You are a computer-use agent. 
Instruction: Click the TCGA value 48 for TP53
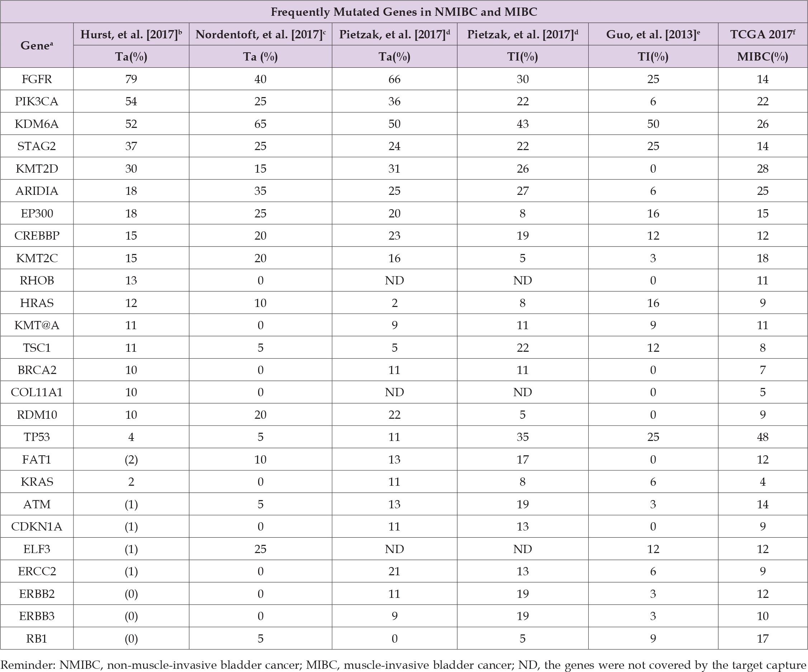coord(762,437)
